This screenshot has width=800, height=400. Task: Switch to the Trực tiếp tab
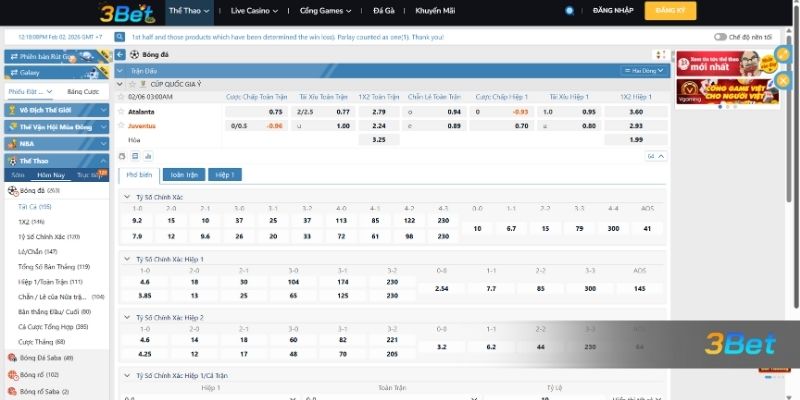(x=89, y=175)
